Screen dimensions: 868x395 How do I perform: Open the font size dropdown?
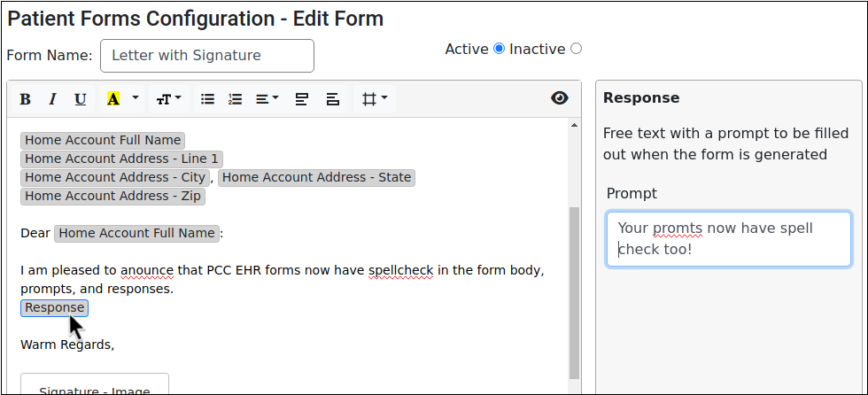pyautogui.click(x=168, y=99)
